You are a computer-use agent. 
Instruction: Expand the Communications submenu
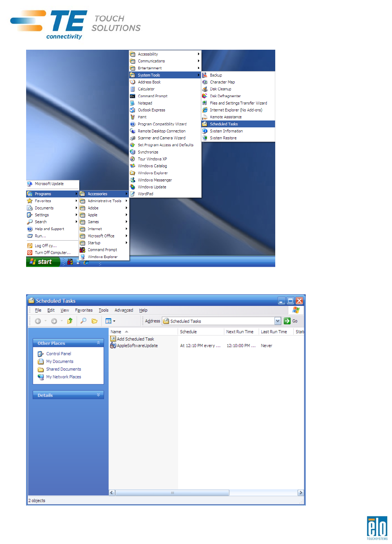pyautogui.click(x=165, y=61)
